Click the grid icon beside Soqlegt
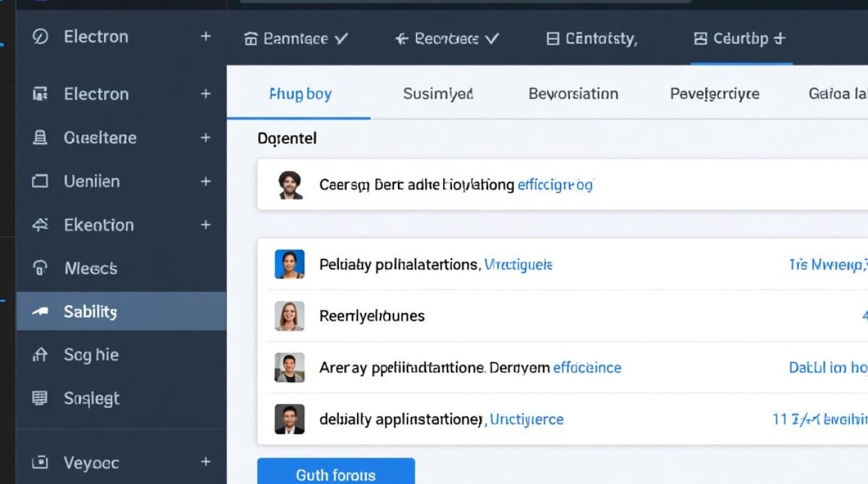The width and height of the screenshot is (868, 484). pos(40,398)
